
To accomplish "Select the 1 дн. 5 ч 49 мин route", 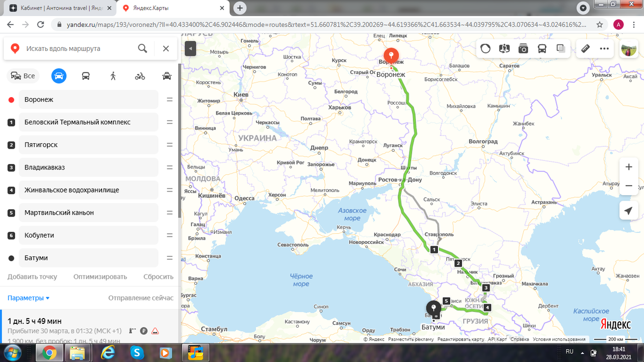I will point(90,327).
